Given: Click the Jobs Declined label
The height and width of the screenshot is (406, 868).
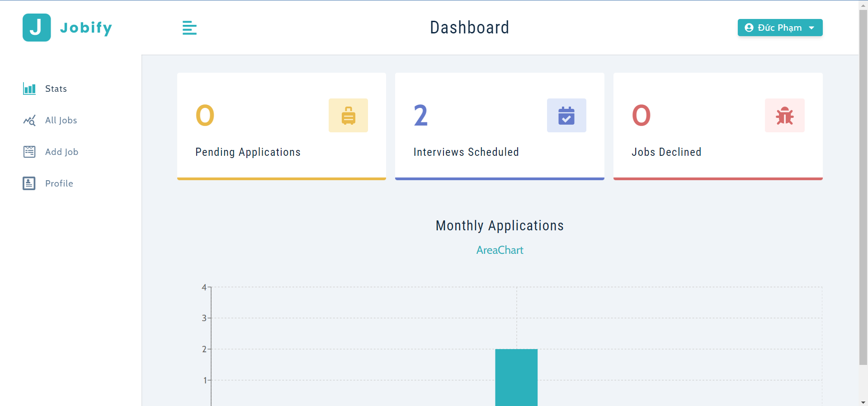Looking at the screenshot, I should tap(666, 152).
